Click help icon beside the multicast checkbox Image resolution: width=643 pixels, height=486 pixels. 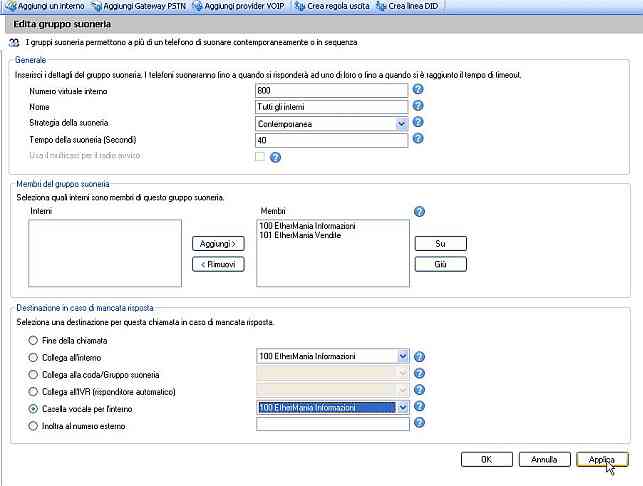coord(275,157)
